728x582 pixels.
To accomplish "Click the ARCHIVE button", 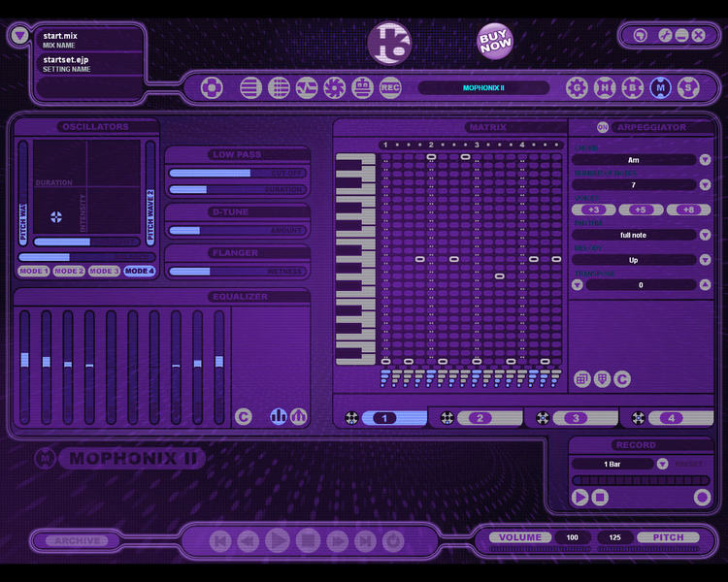I will tap(77, 540).
